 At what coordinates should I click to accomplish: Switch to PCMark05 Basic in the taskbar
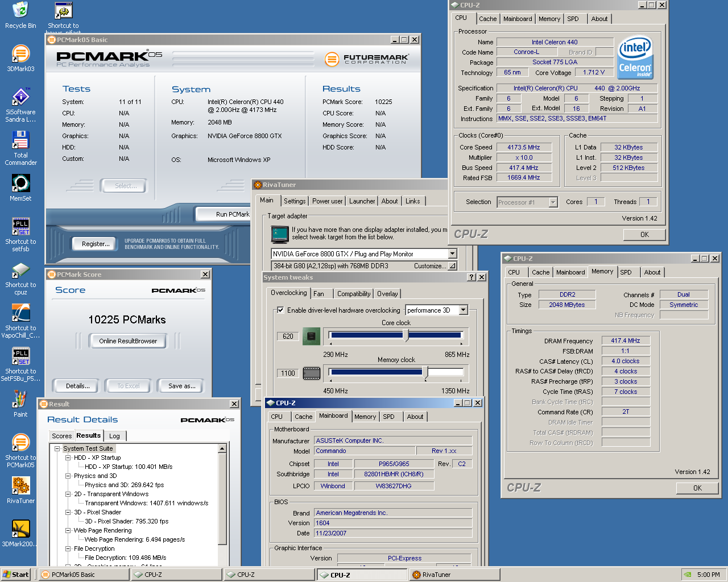(x=84, y=575)
